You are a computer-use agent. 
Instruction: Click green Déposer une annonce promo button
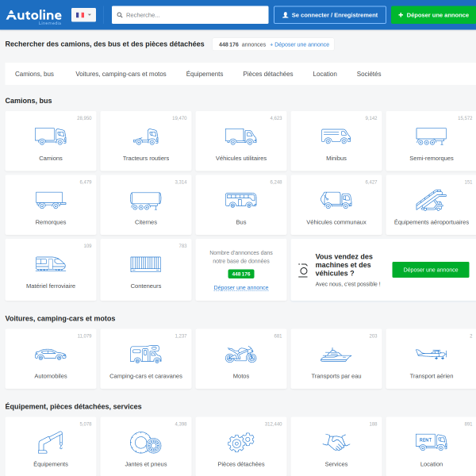click(x=431, y=270)
